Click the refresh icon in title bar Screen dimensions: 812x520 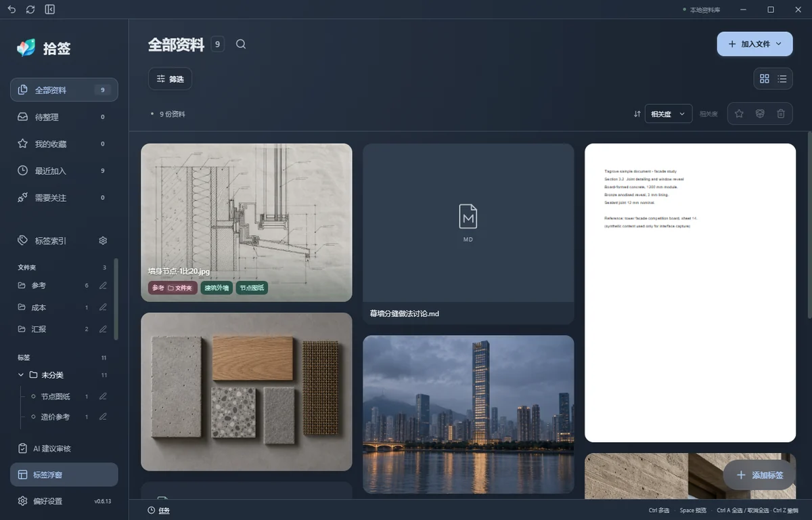[x=30, y=9]
